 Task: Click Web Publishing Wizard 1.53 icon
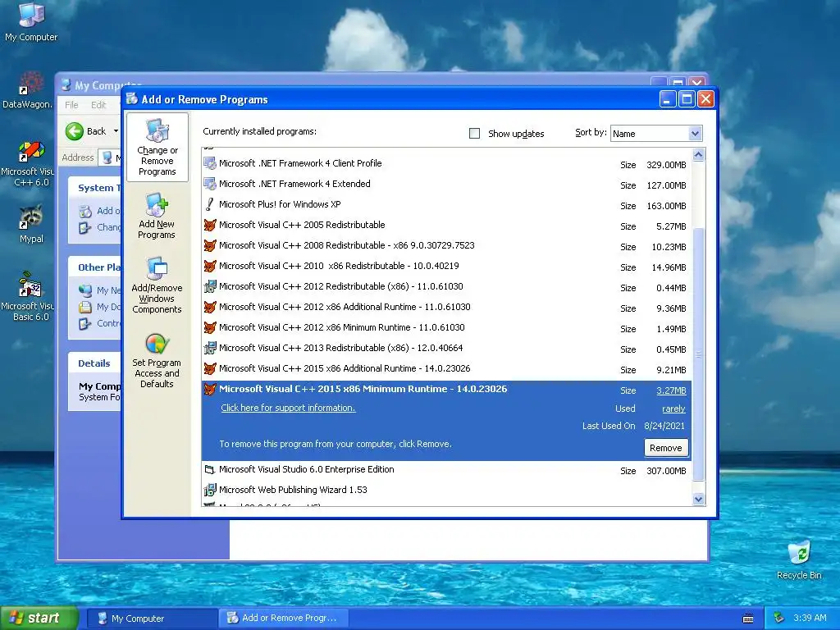210,490
